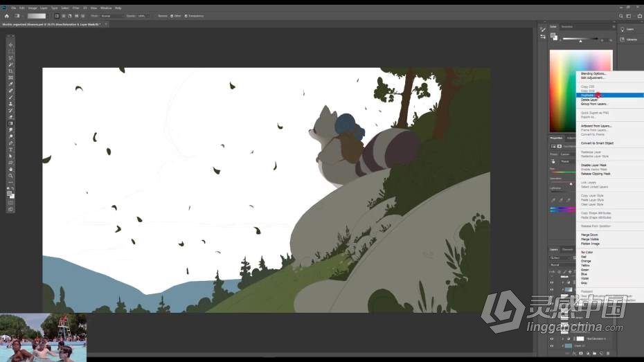This screenshot has width=644, height=362.
Task: Select the Pen tool
Action: click(x=10, y=143)
